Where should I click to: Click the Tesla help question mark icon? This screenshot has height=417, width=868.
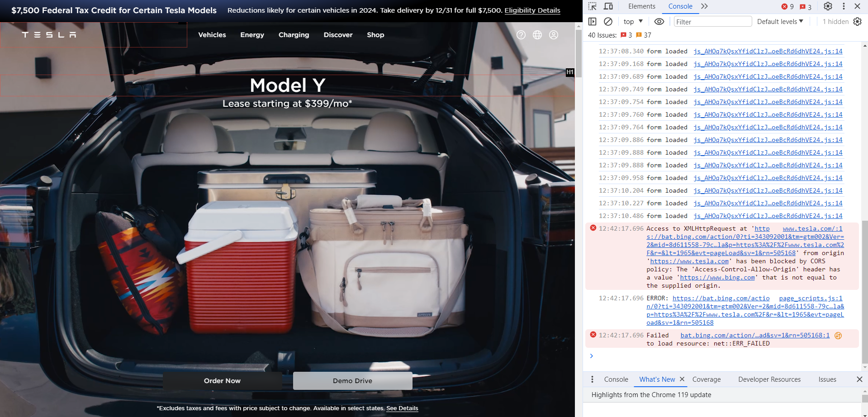521,35
